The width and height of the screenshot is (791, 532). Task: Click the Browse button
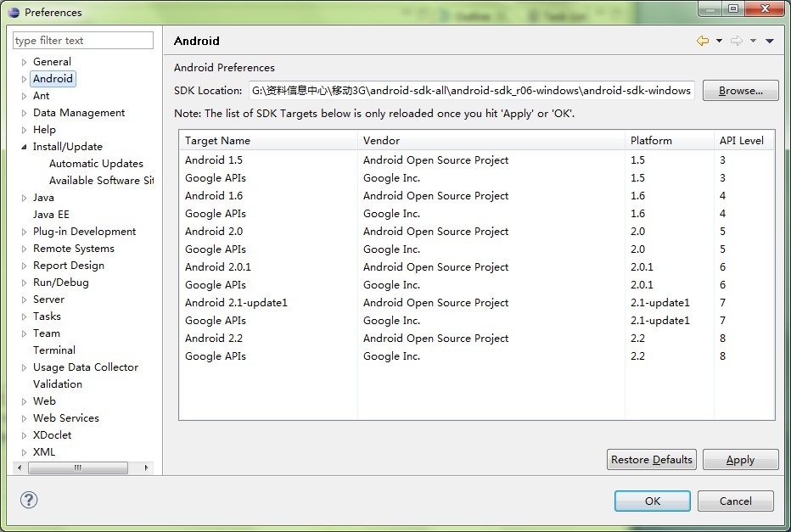coord(741,91)
